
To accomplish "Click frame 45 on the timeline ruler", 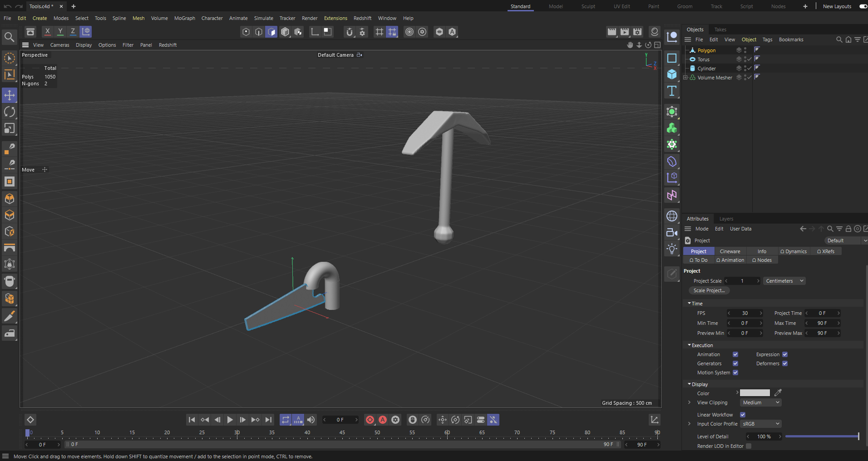I will coord(342,433).
